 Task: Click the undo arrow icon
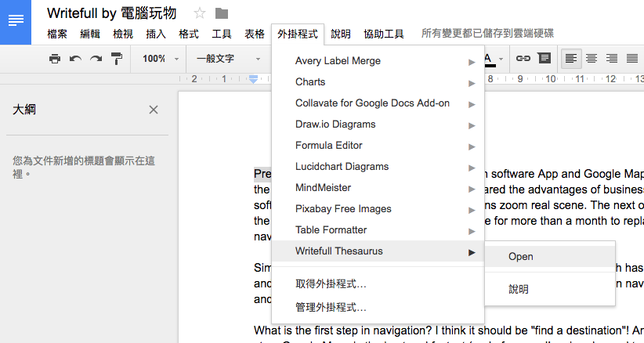pyautogui.click(x=75, y=59)
